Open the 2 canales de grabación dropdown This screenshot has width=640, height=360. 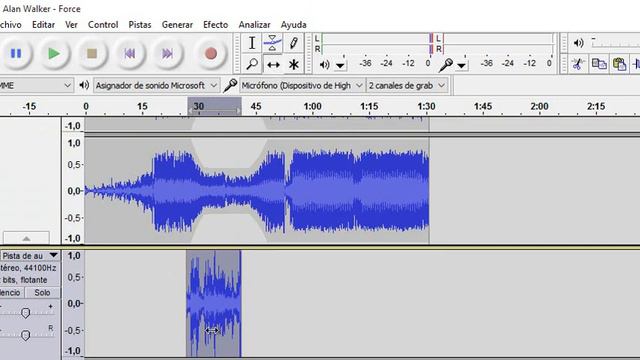pyautogui.click(x=407, y=85)
